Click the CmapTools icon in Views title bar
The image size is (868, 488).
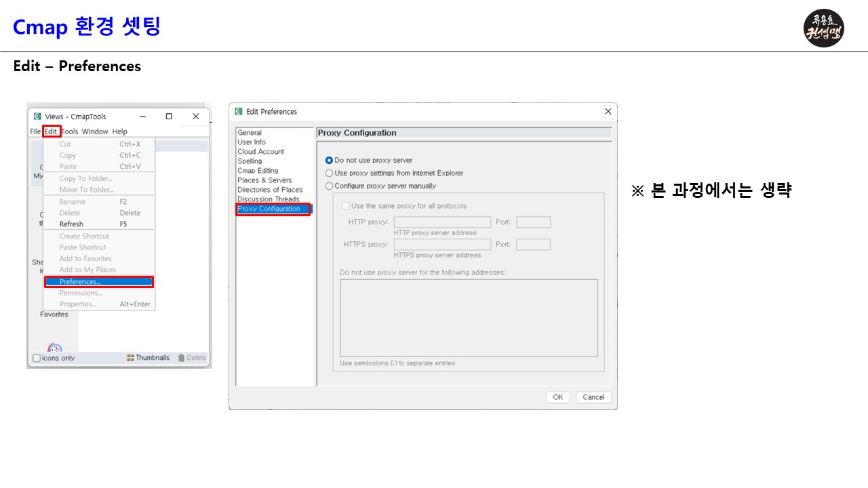coord(37,117)
